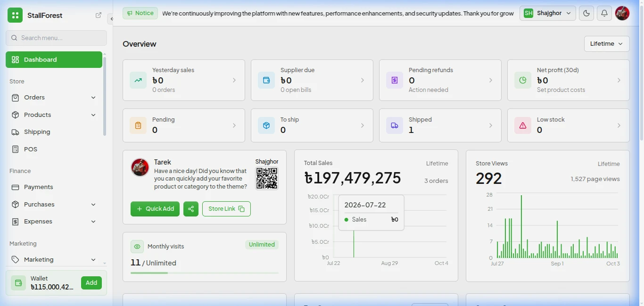644x306 pixels.
Task: Click the Supplier due wallet icon
Action: pos(266,80)
